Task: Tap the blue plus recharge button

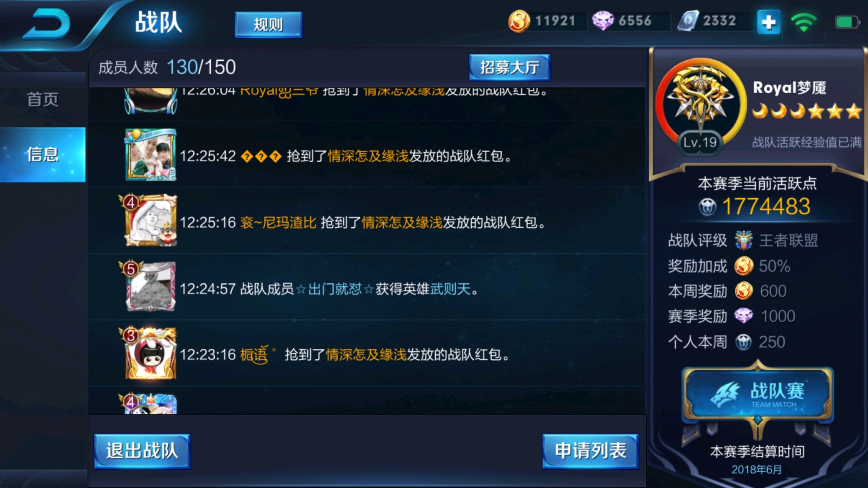Action: point(769,22)
